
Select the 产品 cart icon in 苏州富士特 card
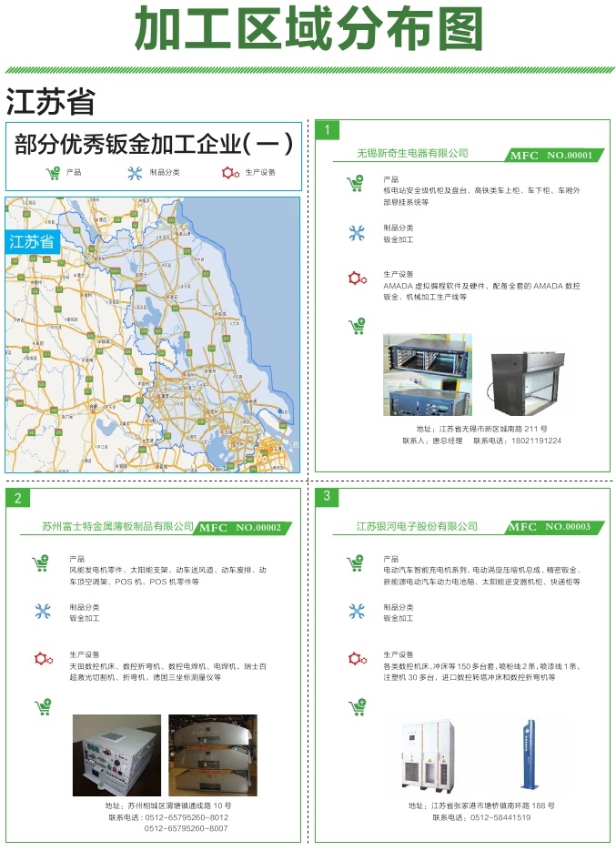click(42, 563)
